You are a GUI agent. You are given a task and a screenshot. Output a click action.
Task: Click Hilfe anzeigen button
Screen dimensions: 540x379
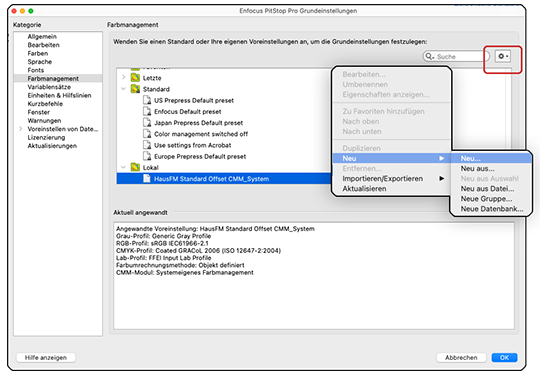tap(46, 357)
